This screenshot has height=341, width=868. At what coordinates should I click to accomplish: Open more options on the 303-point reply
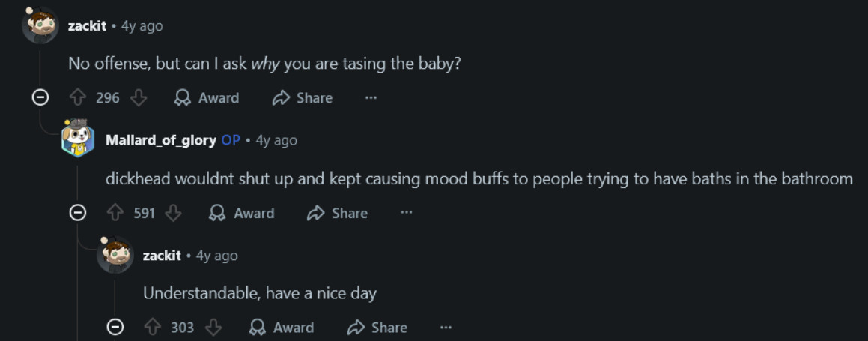pyautogui.click(x=446, y=328)
